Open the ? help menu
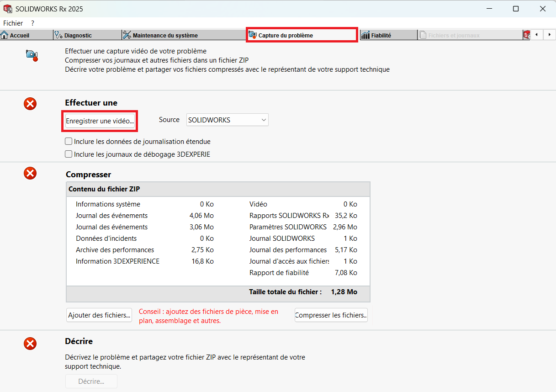The height and width of the screenshot is (392, 556). point(33,23)
